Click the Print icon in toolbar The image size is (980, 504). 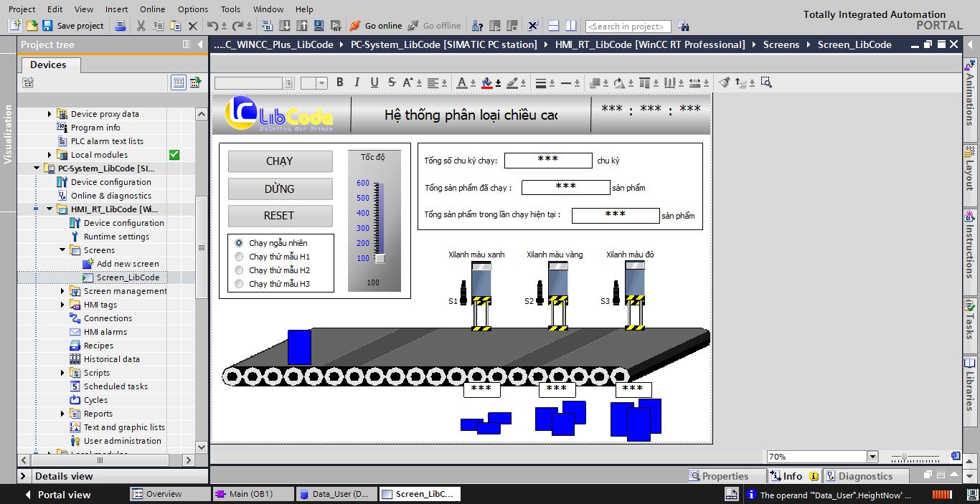click(x=121, y=26)
